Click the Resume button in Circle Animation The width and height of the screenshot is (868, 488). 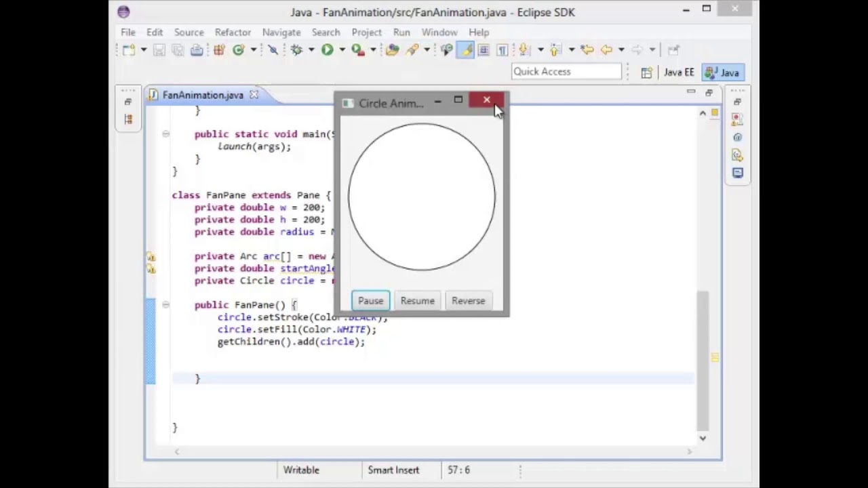pyautogui.click(x=417, y=301)
